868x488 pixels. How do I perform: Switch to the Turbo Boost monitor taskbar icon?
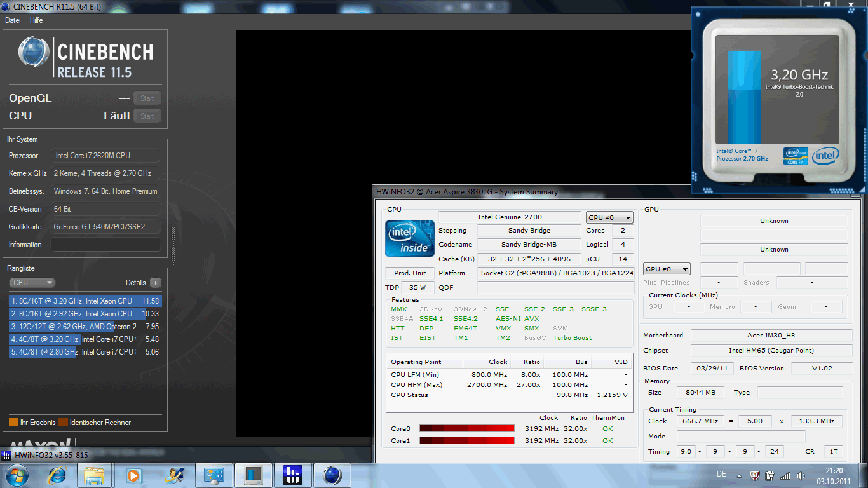(x=253, y=475)
